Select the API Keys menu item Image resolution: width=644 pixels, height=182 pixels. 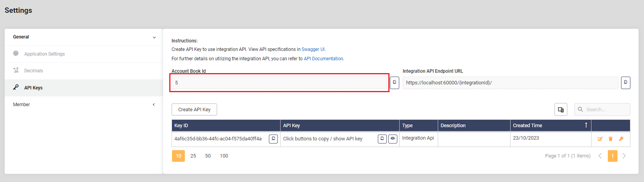33,88
